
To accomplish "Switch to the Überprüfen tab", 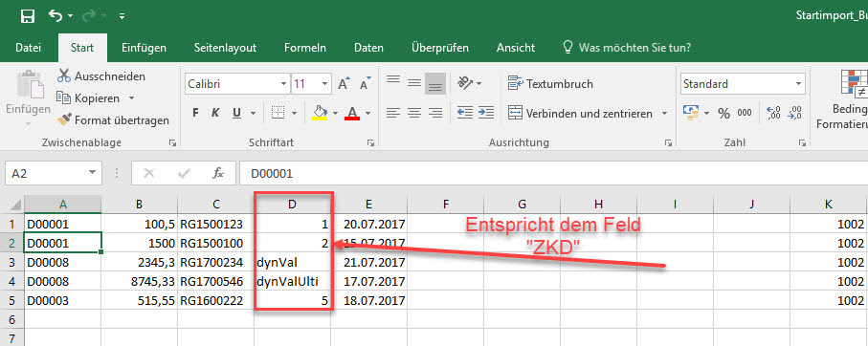I will click(x=440, y=48).
